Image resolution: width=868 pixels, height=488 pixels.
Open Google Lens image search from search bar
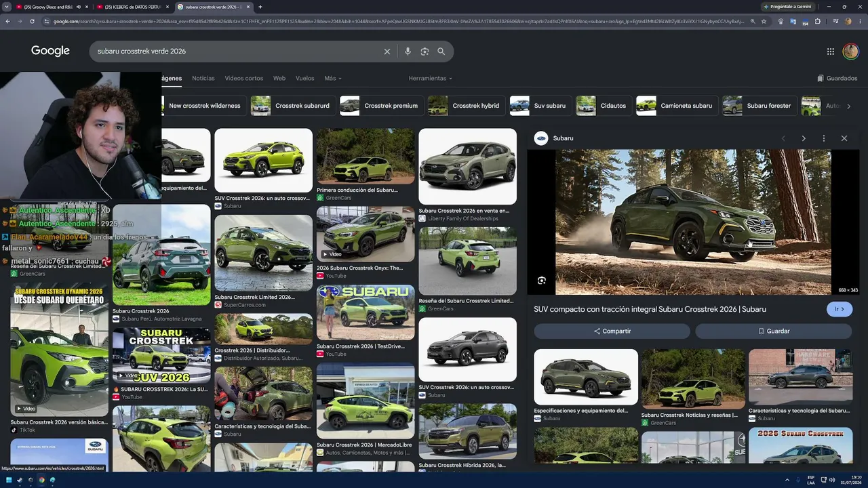(425, 52)
